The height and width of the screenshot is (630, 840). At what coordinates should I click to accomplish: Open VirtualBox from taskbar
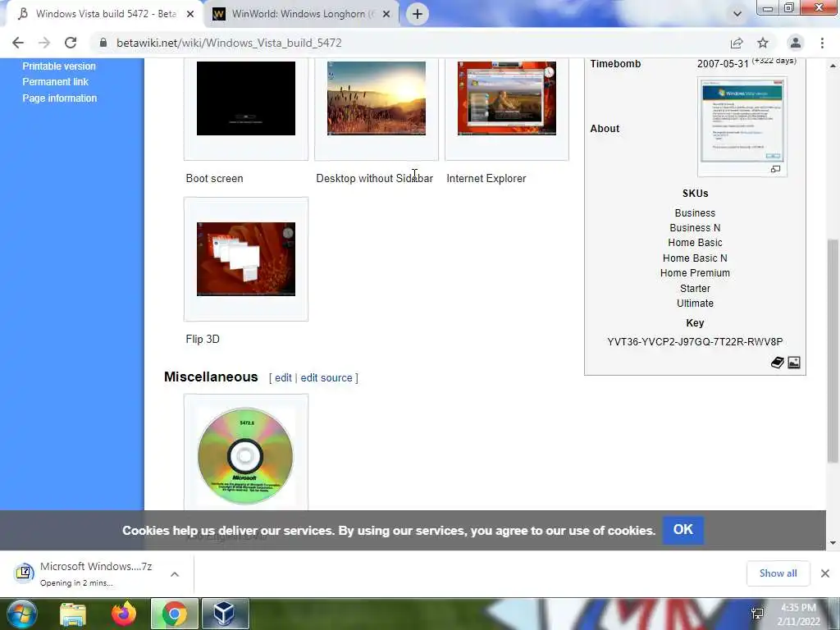(225, 614)
